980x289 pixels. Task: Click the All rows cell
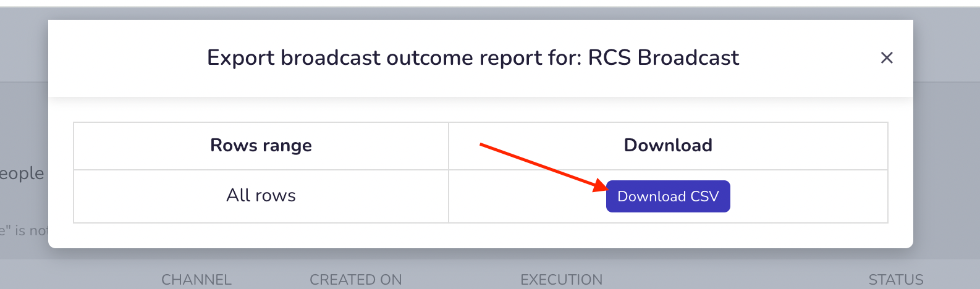point(261,196)
